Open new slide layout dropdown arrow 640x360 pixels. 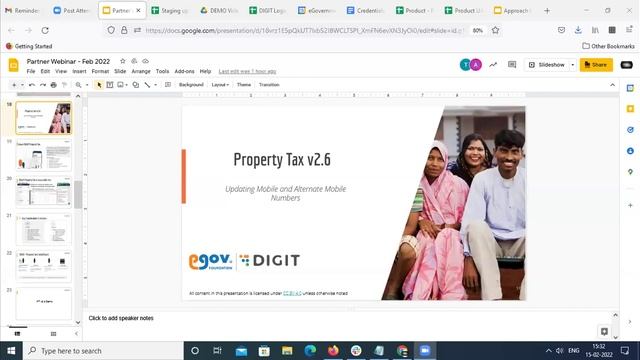pyautogui.click(x=22, y=85)
